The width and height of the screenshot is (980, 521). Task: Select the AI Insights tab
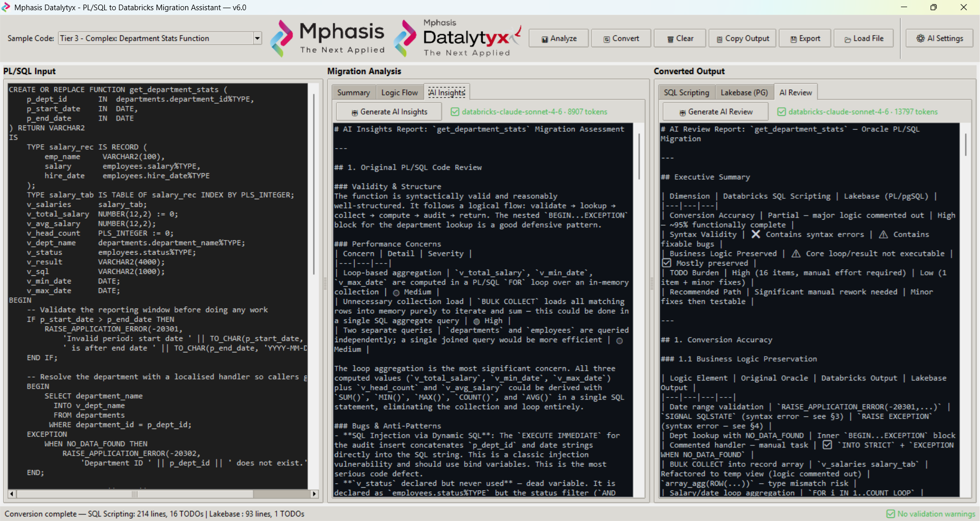coord(447,92)
